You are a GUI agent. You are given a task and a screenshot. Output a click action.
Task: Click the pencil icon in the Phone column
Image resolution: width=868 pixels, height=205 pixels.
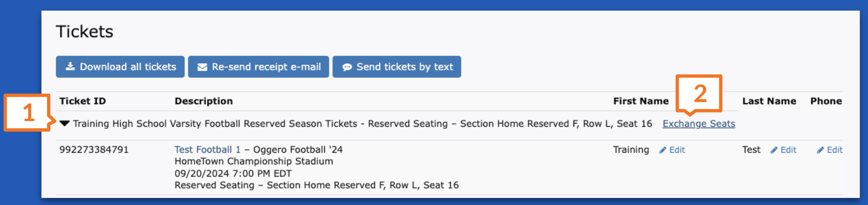(820, 150)
